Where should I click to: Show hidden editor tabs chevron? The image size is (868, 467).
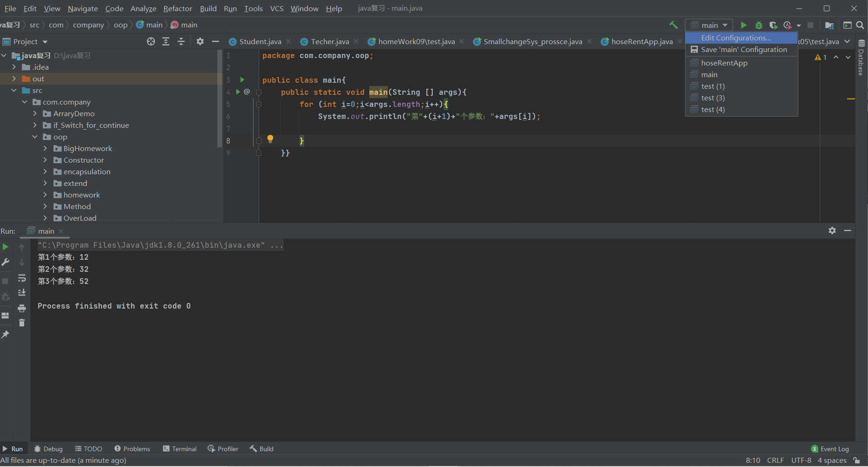point(847,41)
